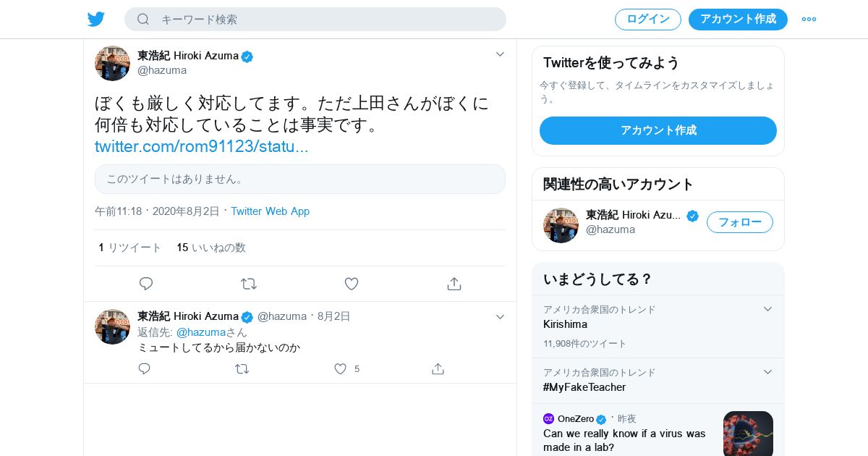Retweet the reply about ミュート
The image size is (868, 456).
242,369
